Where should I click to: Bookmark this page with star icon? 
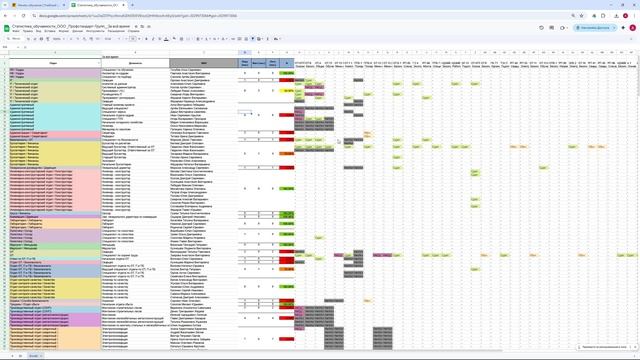tap(581, 16)
